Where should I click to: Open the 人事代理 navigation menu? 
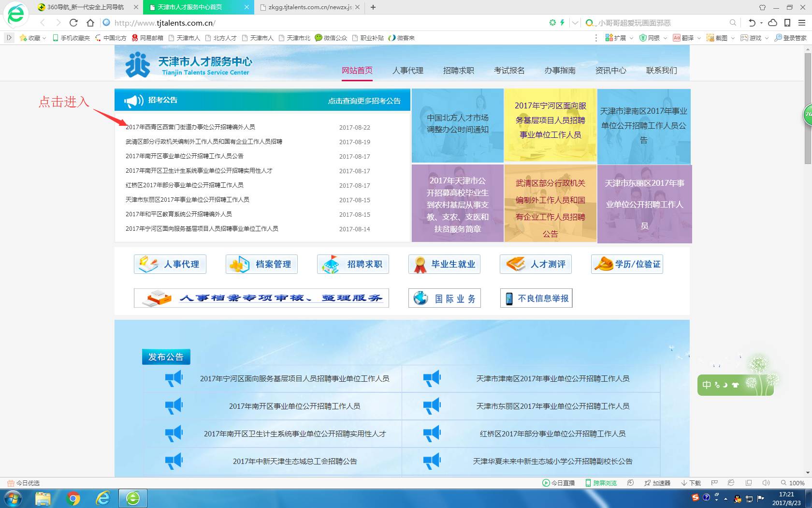408,70
